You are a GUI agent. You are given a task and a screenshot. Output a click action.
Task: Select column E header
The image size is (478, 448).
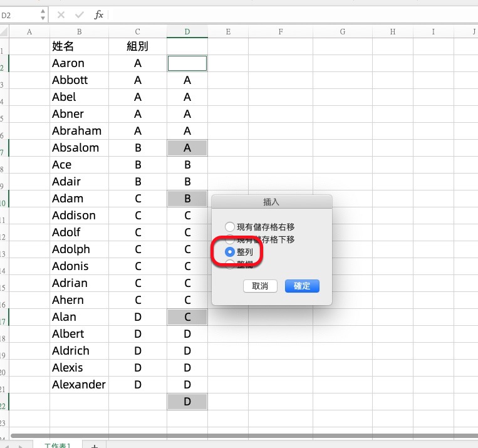[x=228, y=32]
